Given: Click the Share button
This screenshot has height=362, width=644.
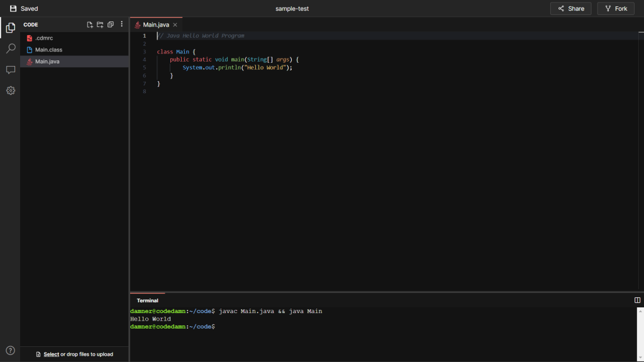Looking at the screenshot, I should (x=570, y=9).
